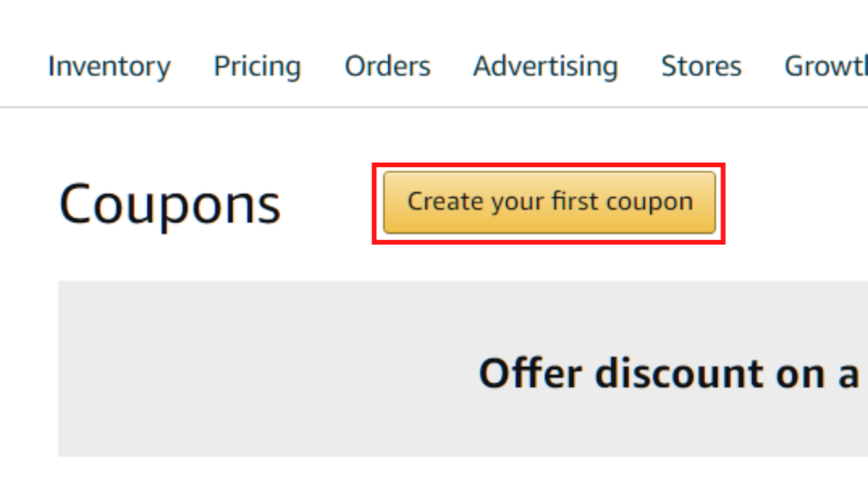Open the Stores menu

701,66
